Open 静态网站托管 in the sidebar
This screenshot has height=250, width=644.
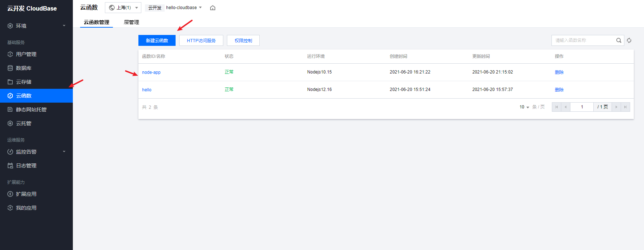(x=36, y=110)
